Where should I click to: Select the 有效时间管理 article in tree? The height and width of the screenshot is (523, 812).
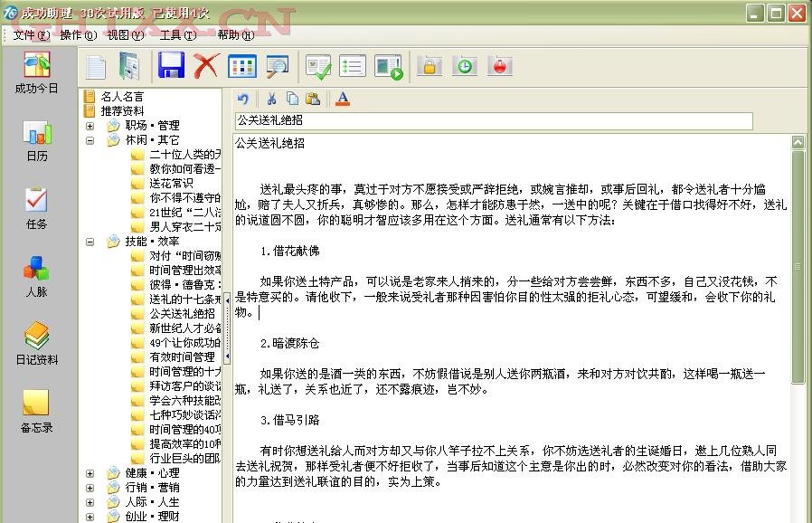click(x=182, y=357)
